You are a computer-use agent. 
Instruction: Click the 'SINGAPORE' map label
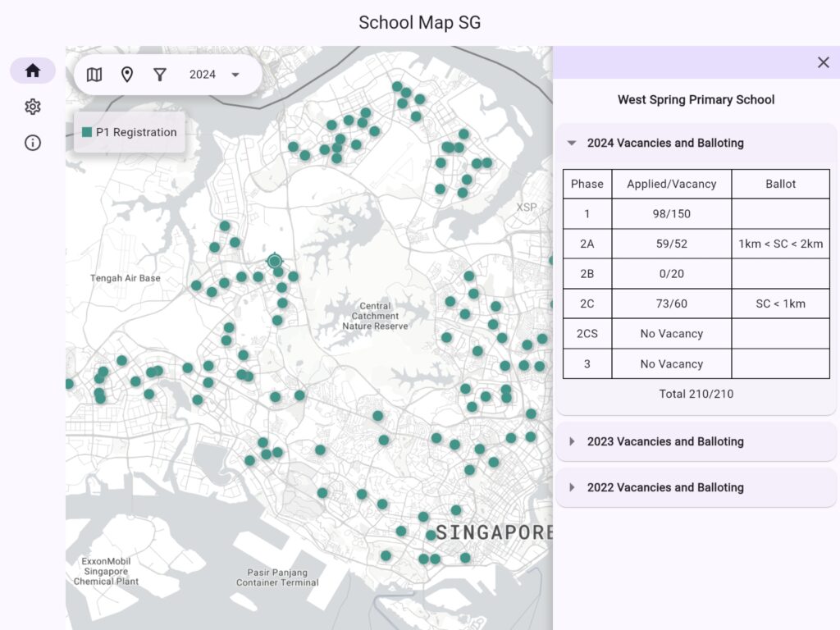494,532
